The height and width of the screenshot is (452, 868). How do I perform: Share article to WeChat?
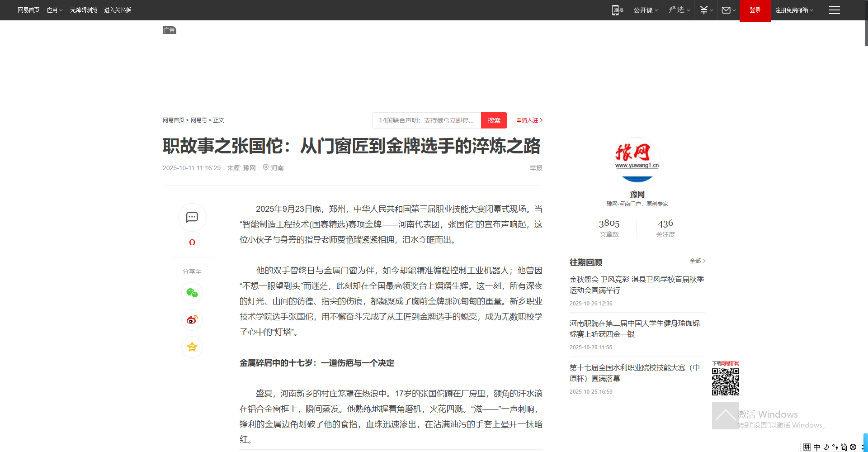(192, 293)
